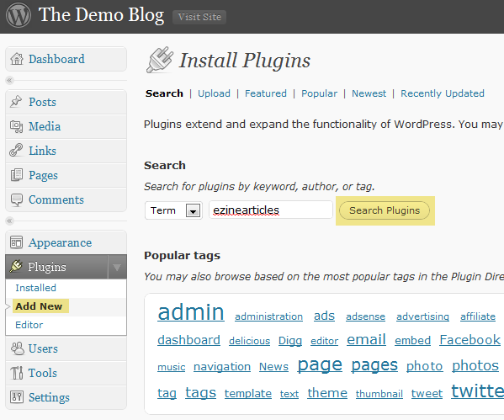504x420 pixels.
Task: Switch to the Upload tab
Action: 214,93
